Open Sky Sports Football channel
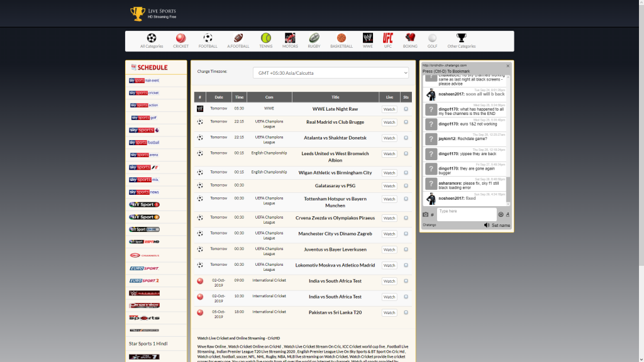644x362 pixels. click(144, 143)
